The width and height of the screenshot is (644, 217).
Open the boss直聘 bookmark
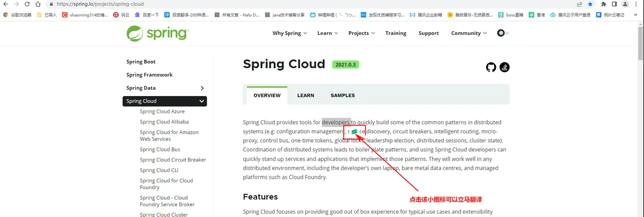point(510,15)
